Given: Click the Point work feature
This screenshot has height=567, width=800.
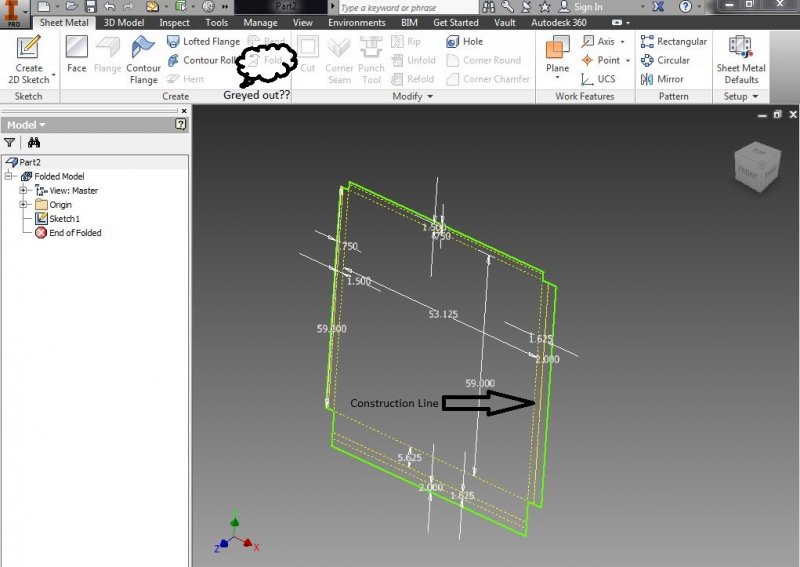Looking at the screenshot, I should [601, 60].
